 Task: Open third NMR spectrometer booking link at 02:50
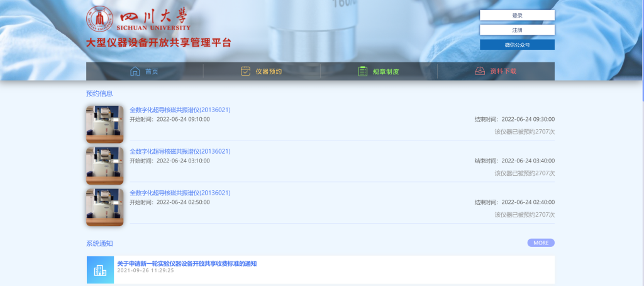180,193
